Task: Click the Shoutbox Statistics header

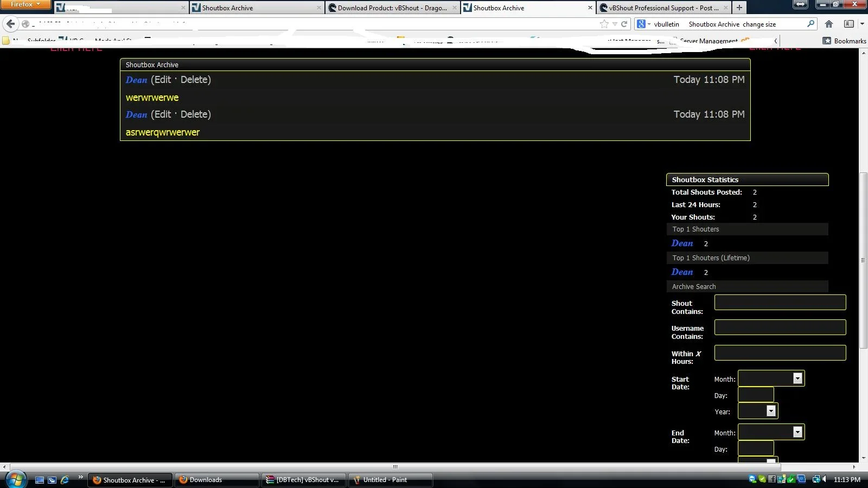Action: point(747,179)
